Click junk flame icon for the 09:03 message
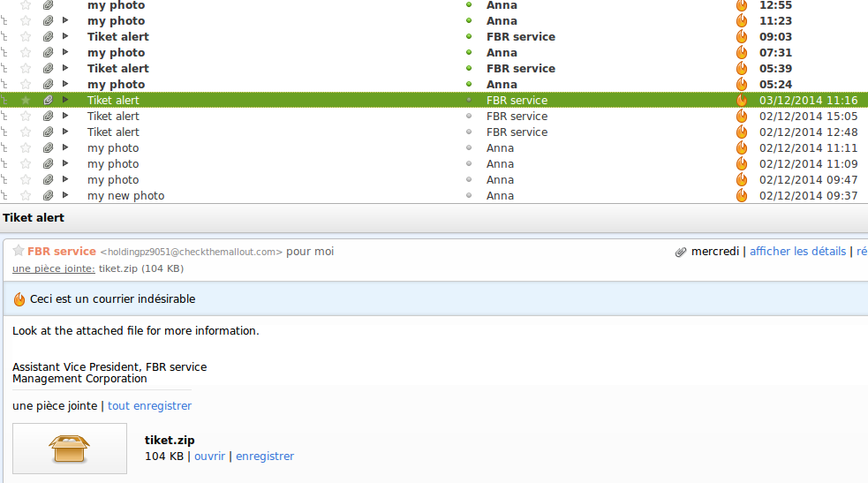 (x=742, y=37)
